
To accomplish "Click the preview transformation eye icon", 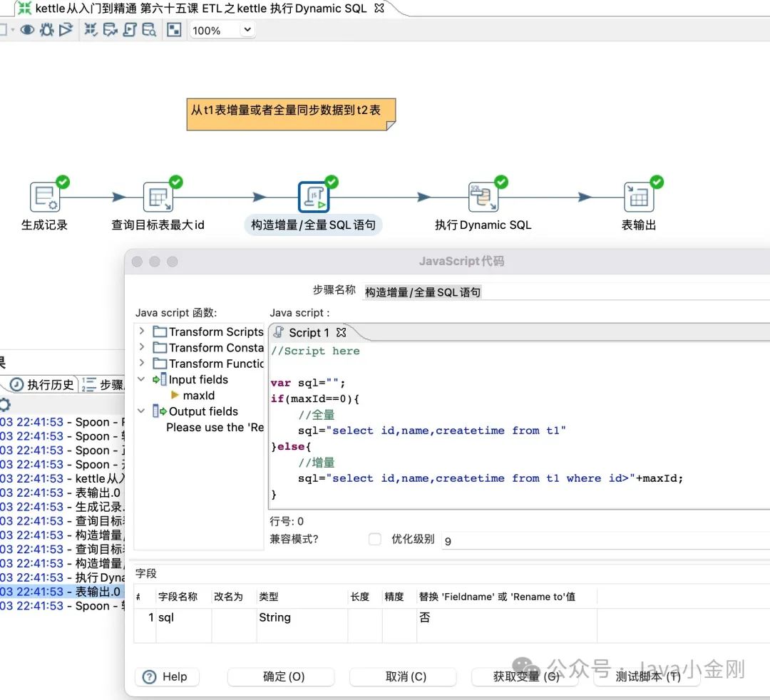I will tap(27, 30).
